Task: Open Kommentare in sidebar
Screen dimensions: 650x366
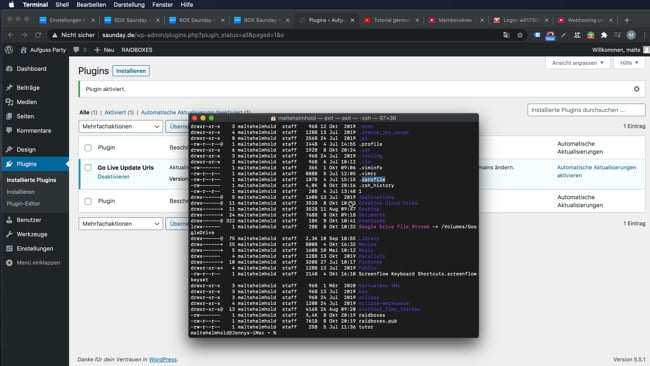Action: (x=34, y=131)
